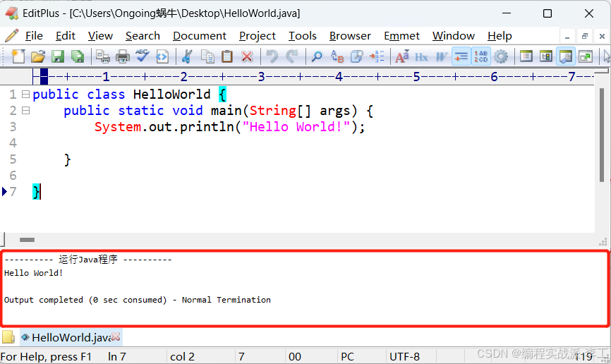611x364 pixels.
Task: Open the Help menu
Action: pyautogui.click(x=500, y=36)
